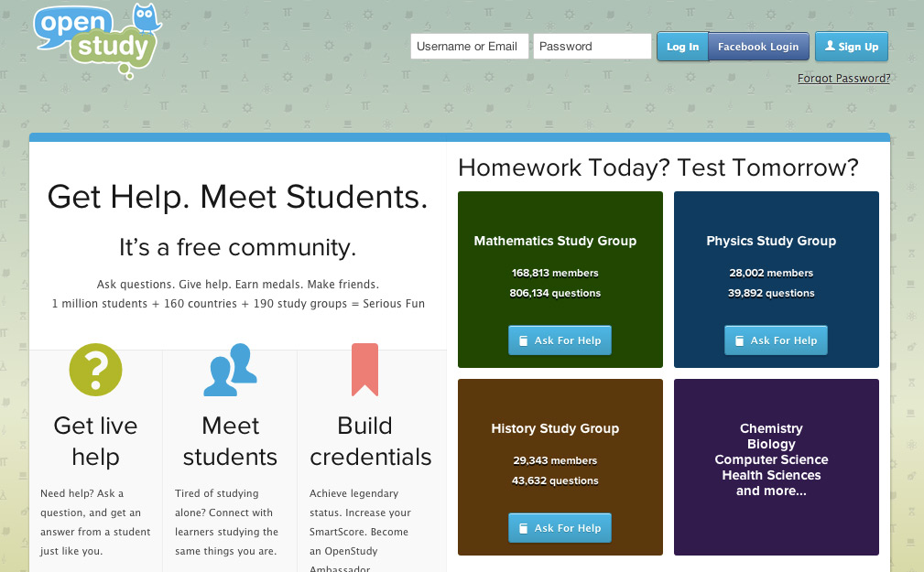Click the pink bookmark credentials icon

pyautogui.click(x=364, y=370)
